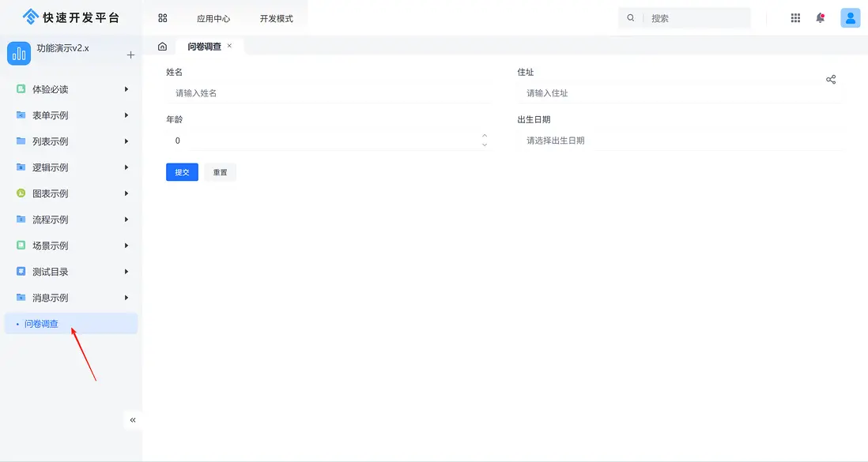This screenshot has height=462, width=868.
Task: Collapse the sidebar with the chevron button
Action: click(x=132, y=420)
